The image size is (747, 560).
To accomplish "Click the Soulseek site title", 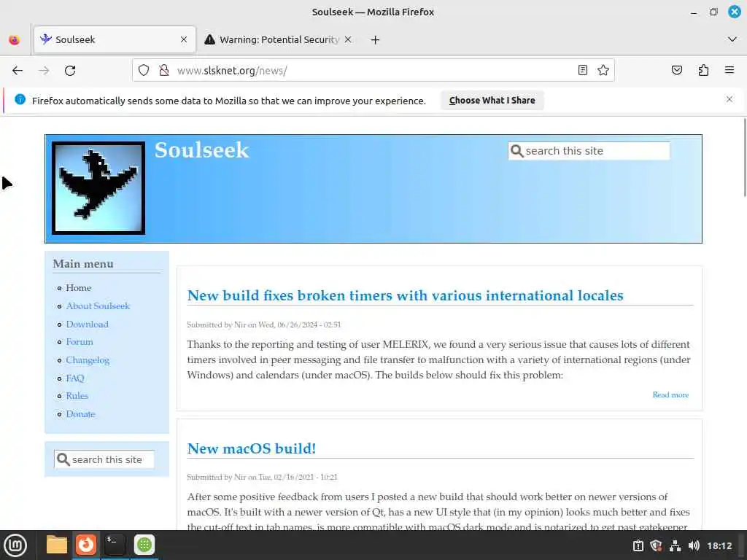I will tap(201, 150).
